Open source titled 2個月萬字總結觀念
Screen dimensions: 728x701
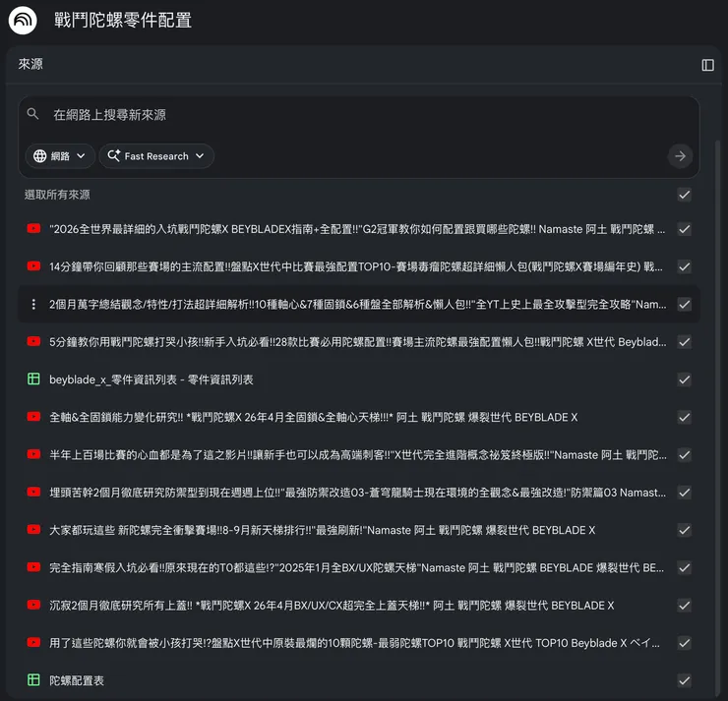pyautogui.click(x=357, y=305)
